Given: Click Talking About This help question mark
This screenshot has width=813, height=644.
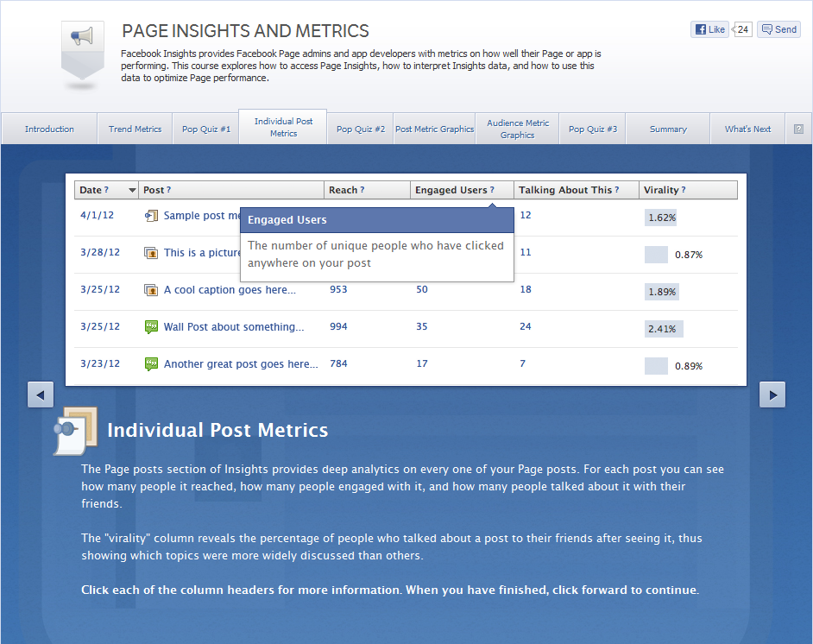Looking at the screenshot, I should tap(616, 190).
